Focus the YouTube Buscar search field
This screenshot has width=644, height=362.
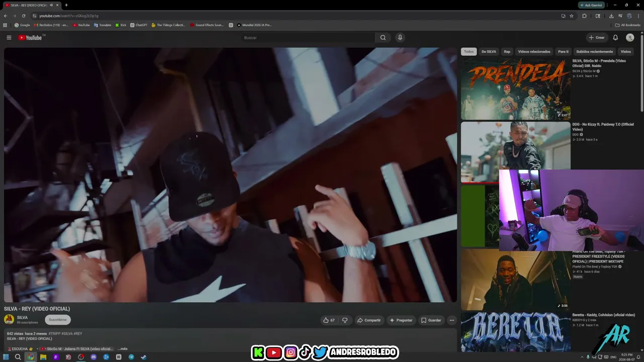[308, 38]
